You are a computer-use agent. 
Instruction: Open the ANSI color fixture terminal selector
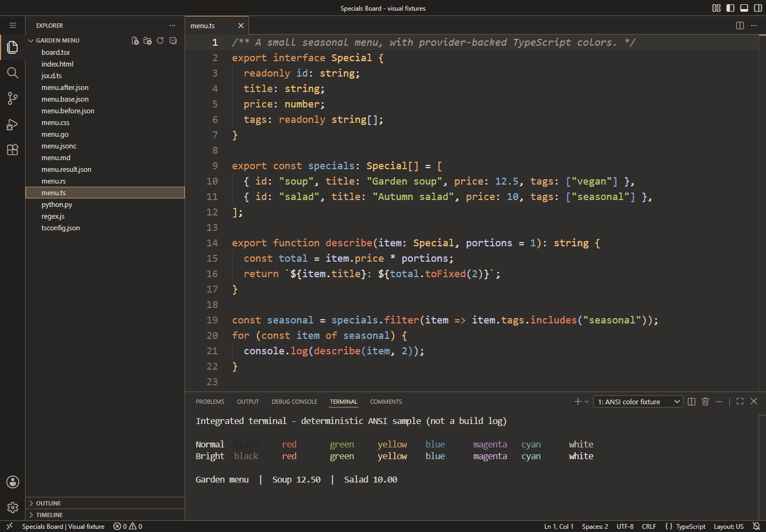coord(638,402)
